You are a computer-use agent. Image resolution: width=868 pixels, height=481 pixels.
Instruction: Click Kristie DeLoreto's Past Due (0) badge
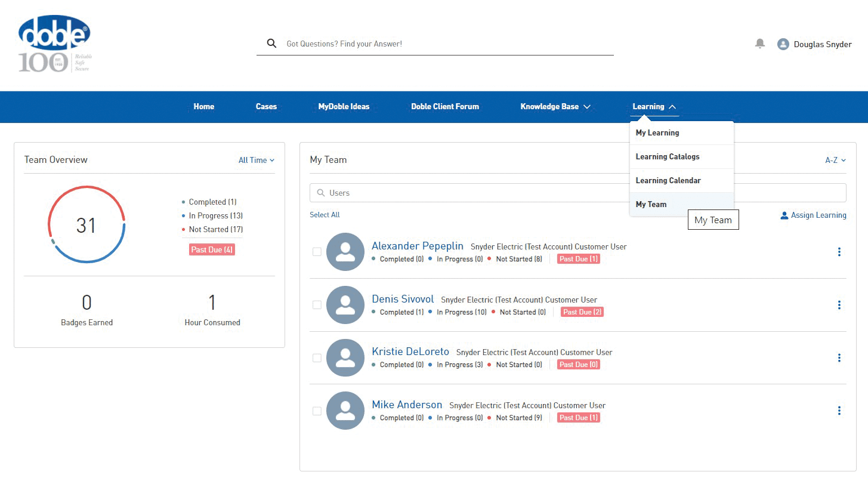(x=579, y=365)
